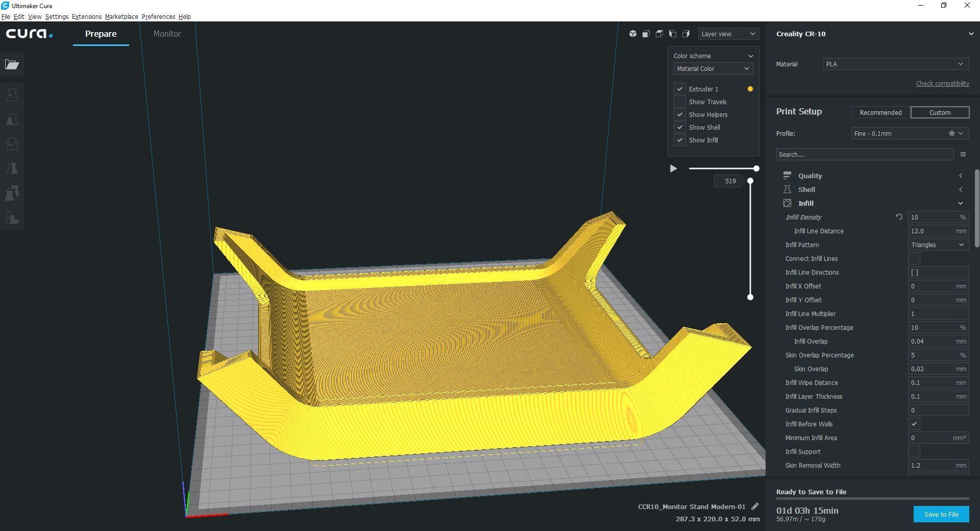Click the profile star icon
Screen dimensions: 980x531
point(952,133)
